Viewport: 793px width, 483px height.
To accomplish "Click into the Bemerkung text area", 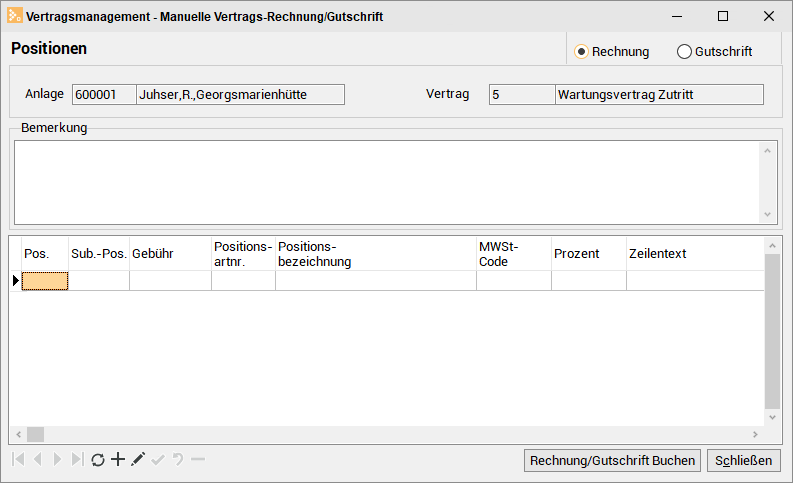I will tap(386, 183).
